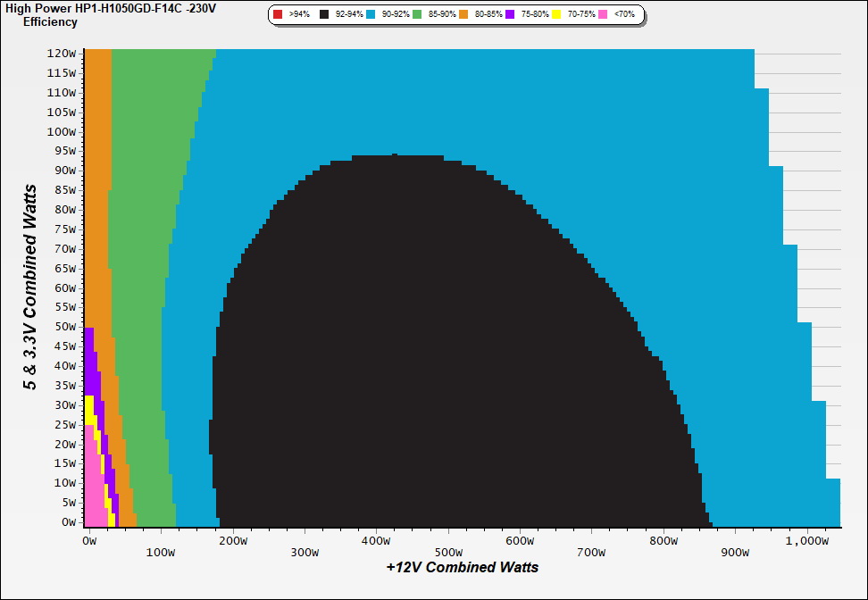Click the purple 75-80% legend swatch
The width and height of the screenshot is (868, 600).
[x=509, y=15]
